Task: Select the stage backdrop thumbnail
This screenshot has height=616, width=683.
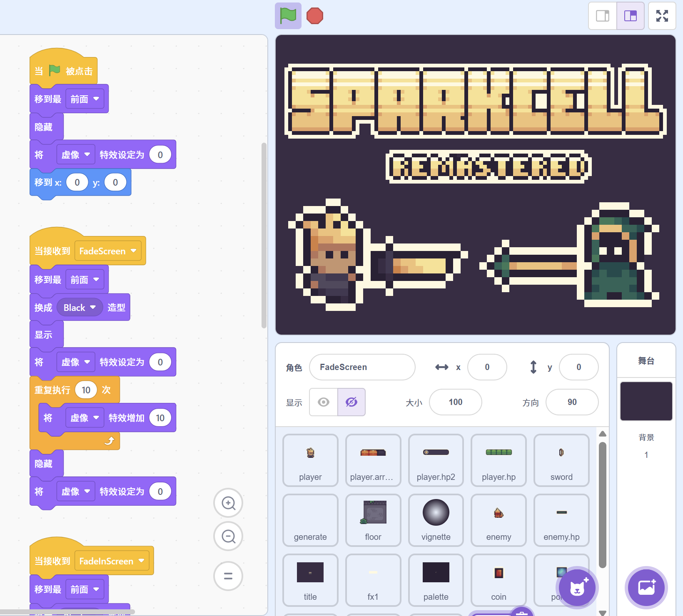Action: (646, 401)
